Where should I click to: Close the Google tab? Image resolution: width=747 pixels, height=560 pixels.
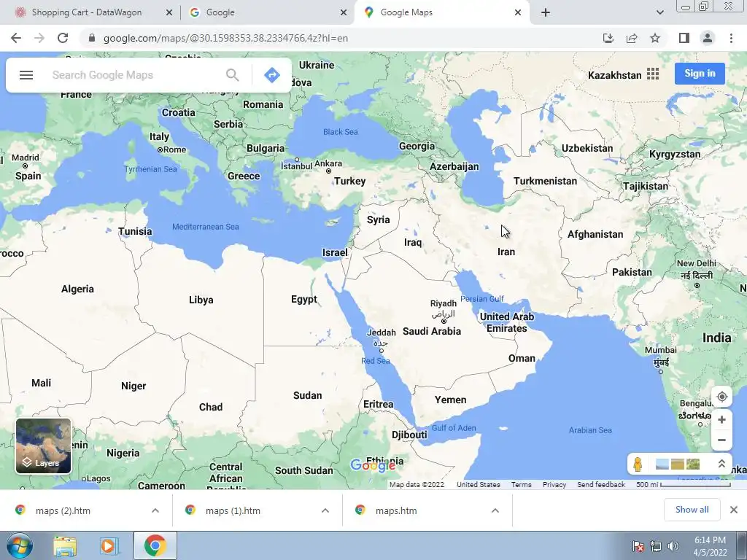[x=344, y=13]
